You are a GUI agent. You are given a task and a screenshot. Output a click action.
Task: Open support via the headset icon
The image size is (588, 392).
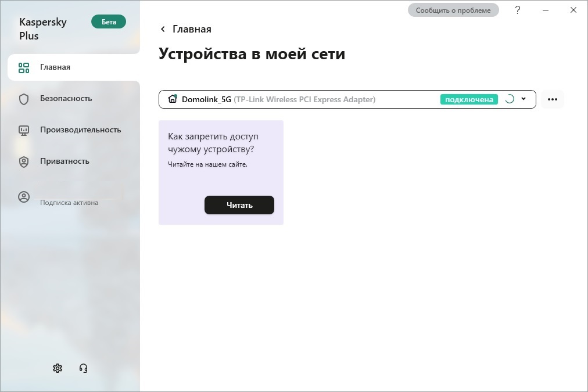pos(84,368)
